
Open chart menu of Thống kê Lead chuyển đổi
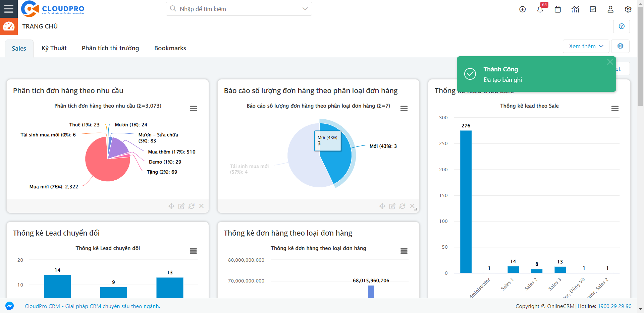coord(193,251)
